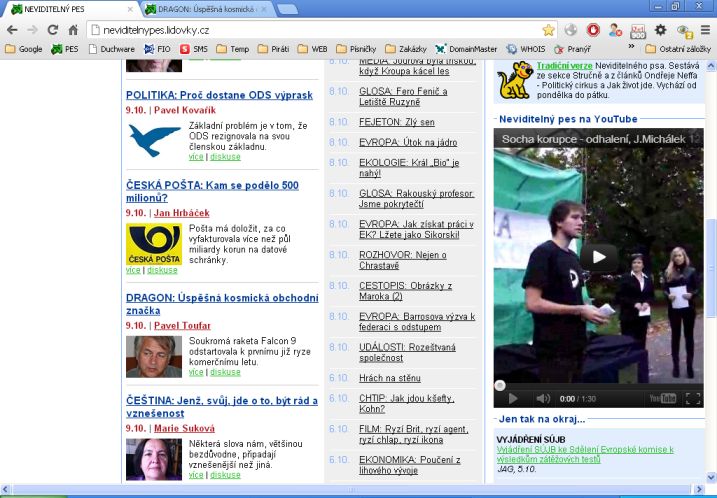717x498 pixels.
Task: Open article ČEŠTINA: Jenž, svůj, jde o to
Action: pyautogui.click(x=222, y=407)
